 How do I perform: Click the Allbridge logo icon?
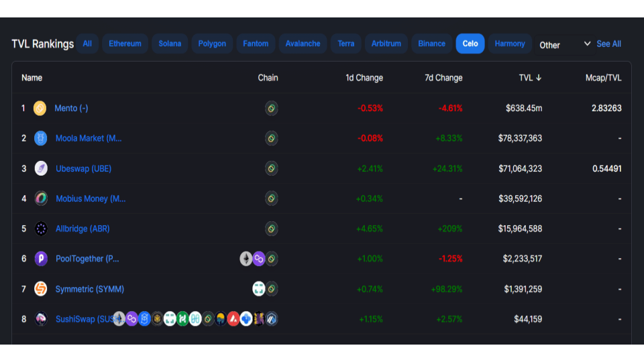pyautogui.click(x=41, y=229)
